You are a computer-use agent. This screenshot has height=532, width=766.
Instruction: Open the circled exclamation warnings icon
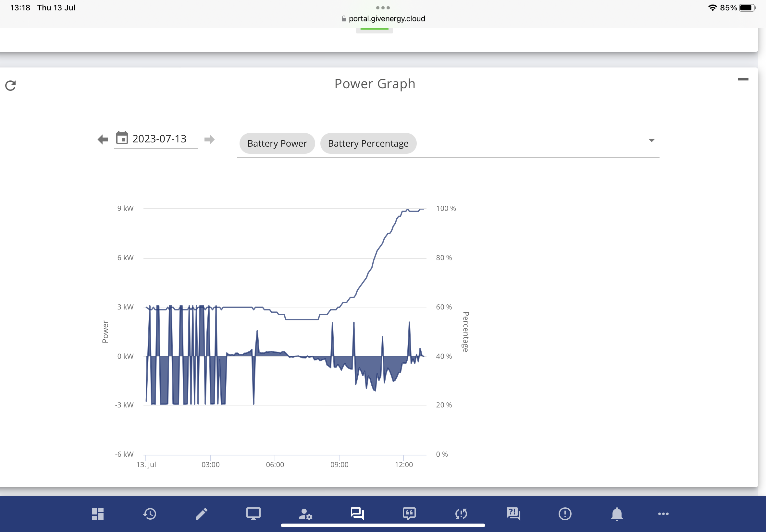tap(565, 514)
